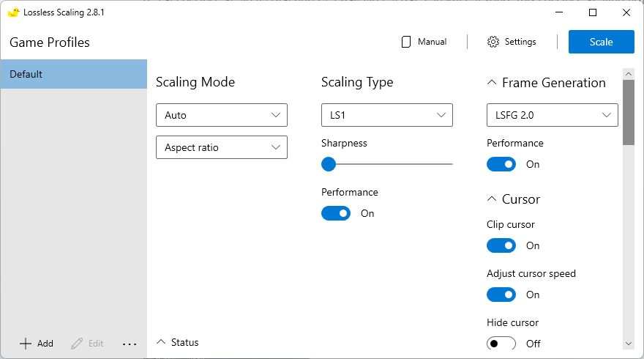Disable Scaling Type Performance toggle
The height and width of the screenshot is (359, 644).
tap(336, 213)
